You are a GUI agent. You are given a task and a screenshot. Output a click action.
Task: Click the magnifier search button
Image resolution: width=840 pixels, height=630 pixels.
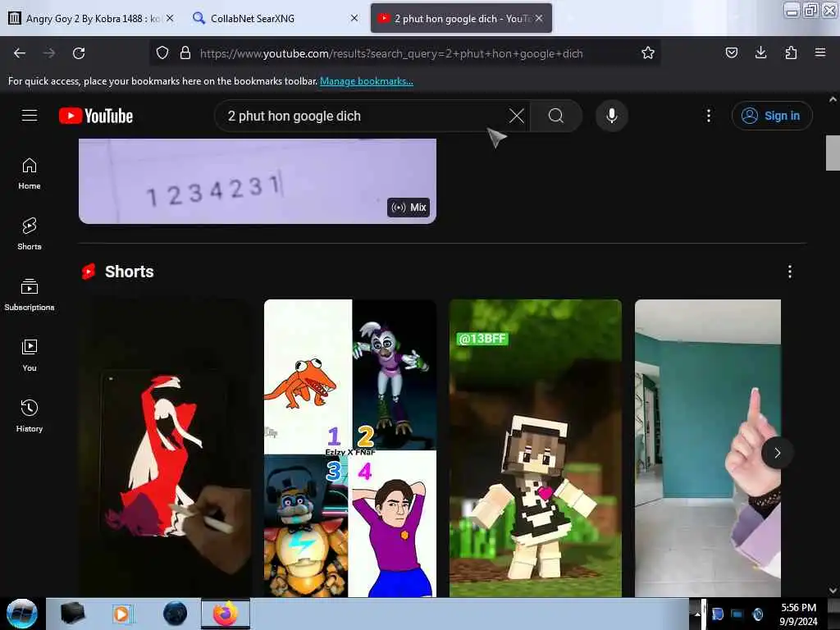click(x=556, y=116)
